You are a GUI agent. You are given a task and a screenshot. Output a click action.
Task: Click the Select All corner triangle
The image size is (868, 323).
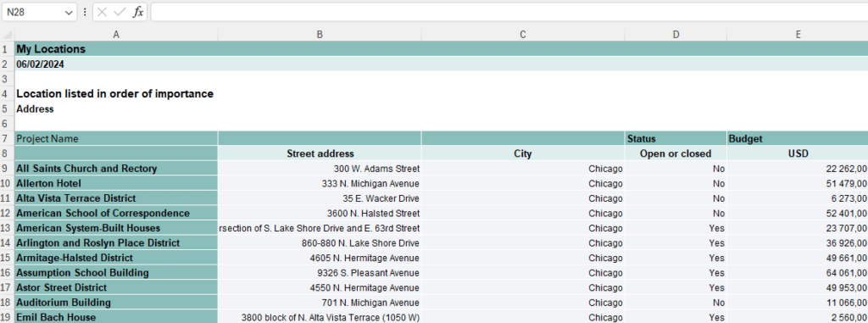click(x=8, y=35)
